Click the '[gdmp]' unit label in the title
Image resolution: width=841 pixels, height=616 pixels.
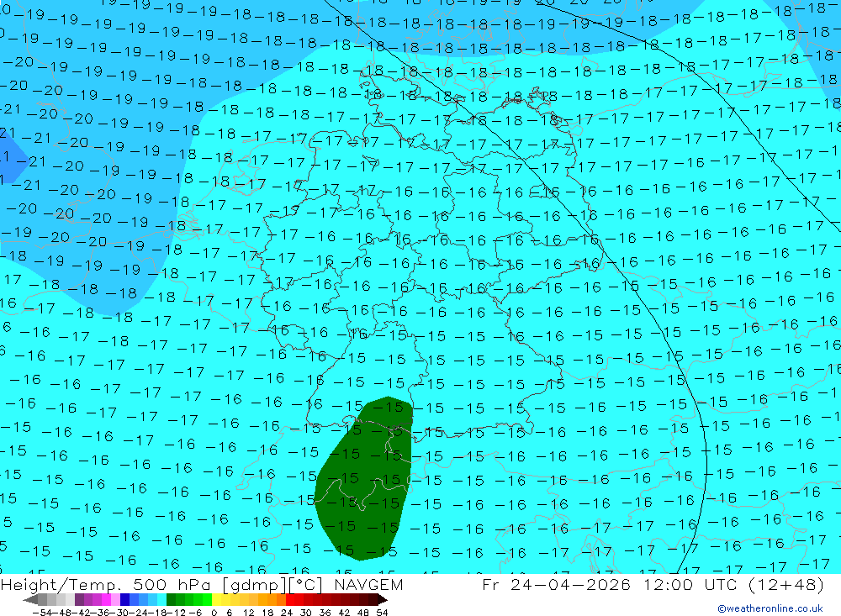tap(255, 585)
